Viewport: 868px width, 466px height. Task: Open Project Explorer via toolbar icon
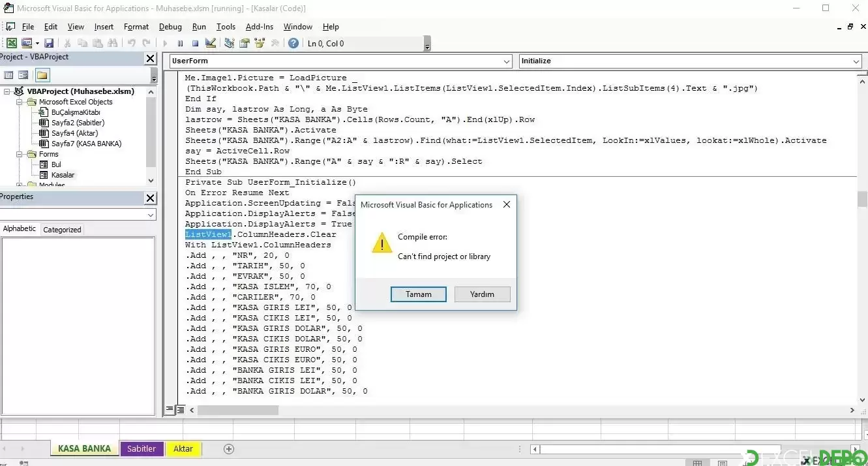pos(229,43)
